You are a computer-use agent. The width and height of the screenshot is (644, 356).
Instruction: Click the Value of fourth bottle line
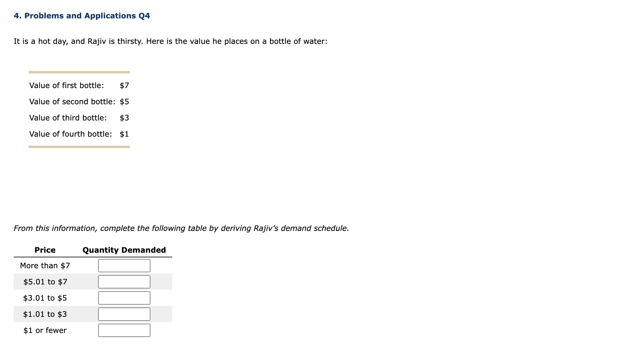coord(71,134)
